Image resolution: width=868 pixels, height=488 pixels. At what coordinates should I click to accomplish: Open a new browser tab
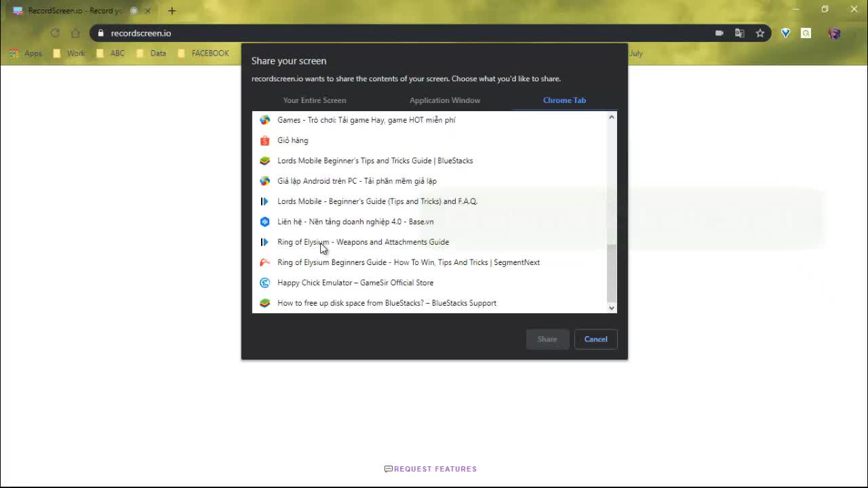(172, 11)
